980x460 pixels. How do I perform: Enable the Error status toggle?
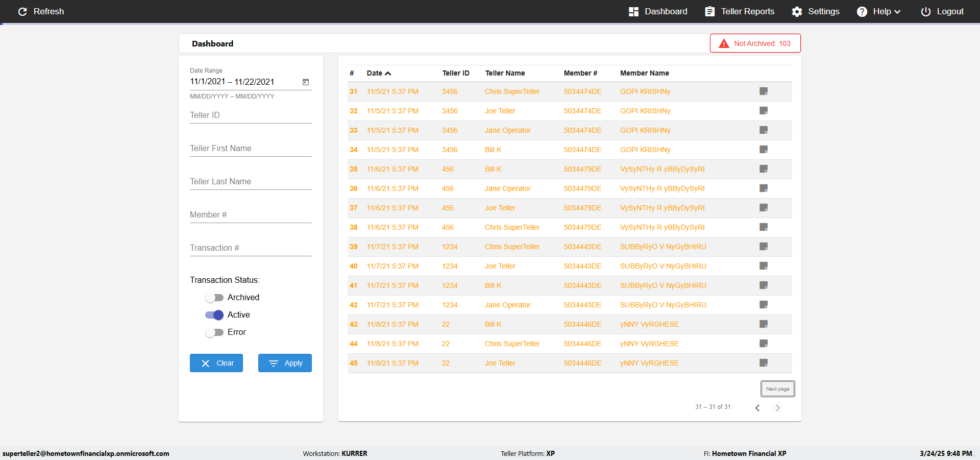(x=214, y=332)
